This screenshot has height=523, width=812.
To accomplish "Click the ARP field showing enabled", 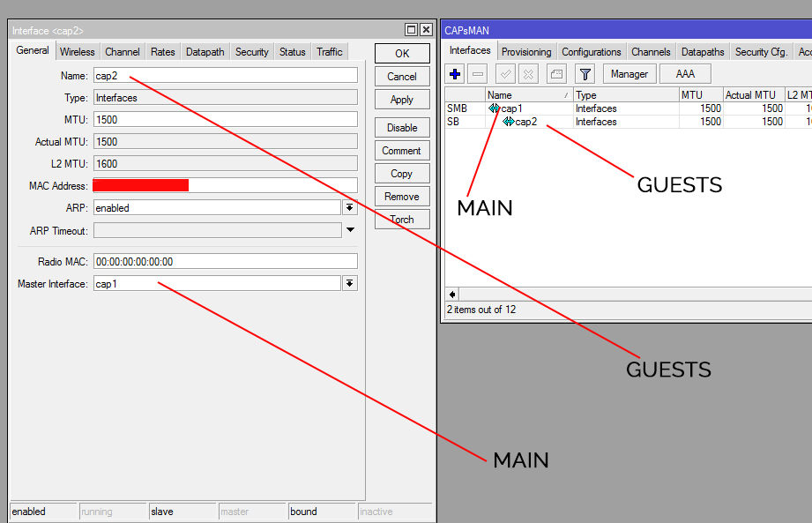I will click(x=217, y=207).
